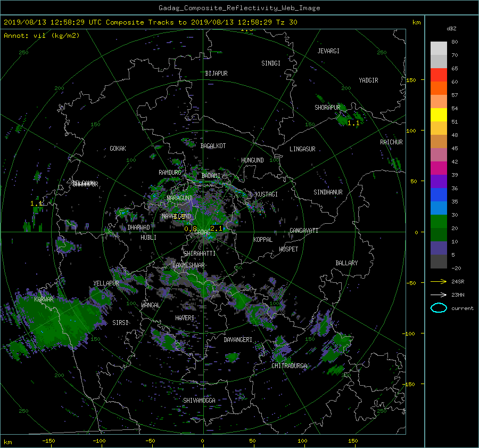
Task: Click the SHIVAMOGGA city label
Action: (199, 401)
